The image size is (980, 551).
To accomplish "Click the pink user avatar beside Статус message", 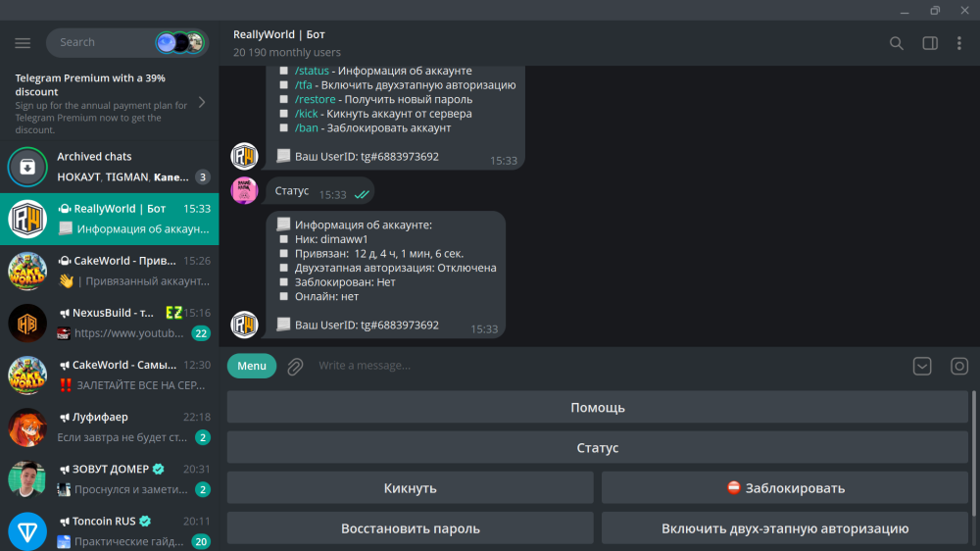I will 244,191.
